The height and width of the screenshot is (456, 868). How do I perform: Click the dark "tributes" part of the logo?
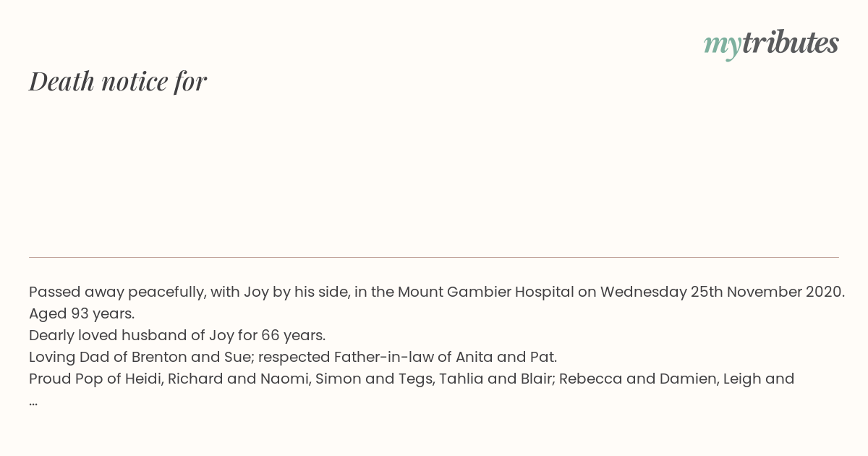[x=790, y=43]
